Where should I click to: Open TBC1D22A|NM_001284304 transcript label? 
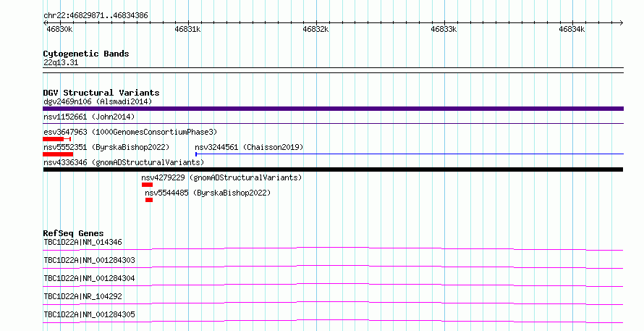point(89,278)
